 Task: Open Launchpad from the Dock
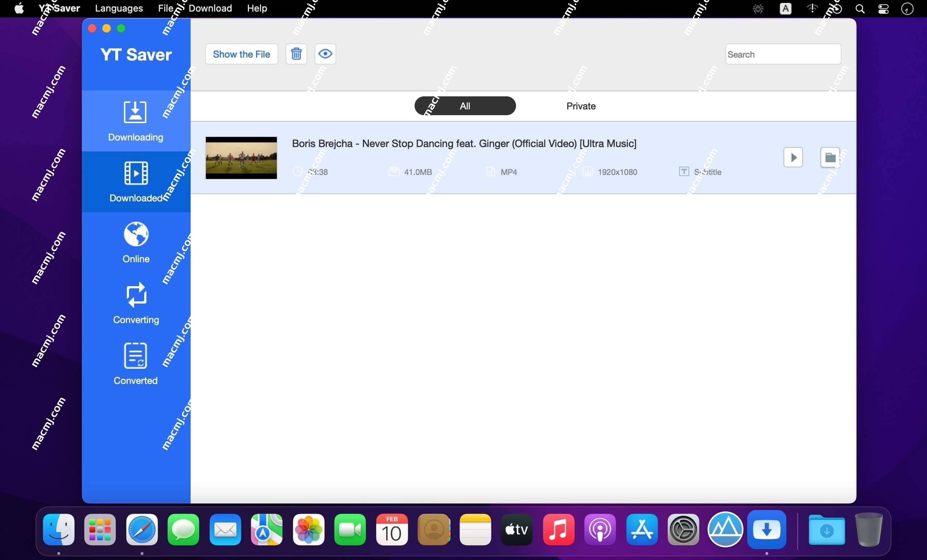pos(100,529)
